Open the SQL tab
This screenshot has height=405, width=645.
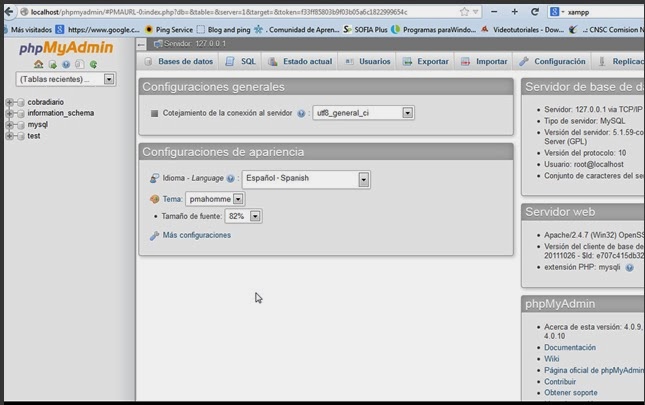click(241, 62)
